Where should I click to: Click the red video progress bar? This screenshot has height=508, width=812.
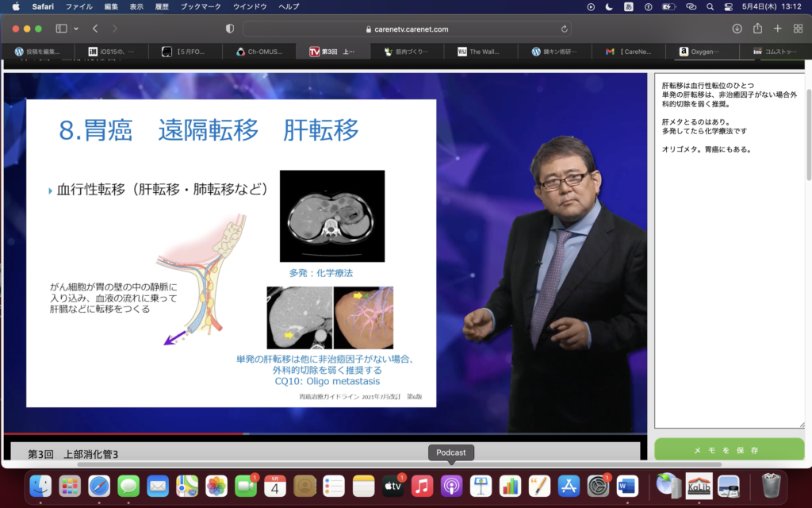pyautogui.click(x=119, y=434)
